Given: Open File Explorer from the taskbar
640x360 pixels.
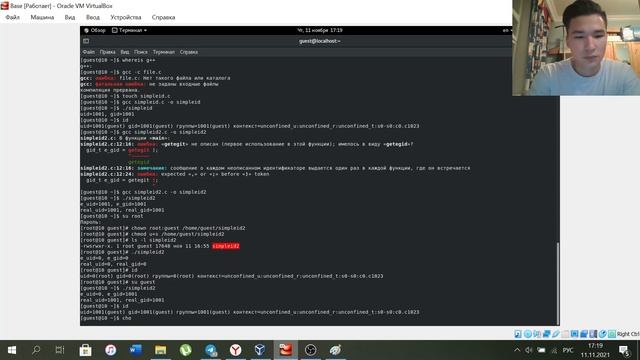Looking at the screenshot, I should click(160, 350).
